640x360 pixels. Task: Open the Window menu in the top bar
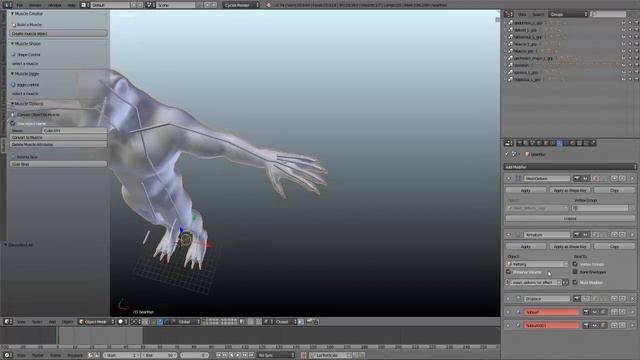(55, 5)
